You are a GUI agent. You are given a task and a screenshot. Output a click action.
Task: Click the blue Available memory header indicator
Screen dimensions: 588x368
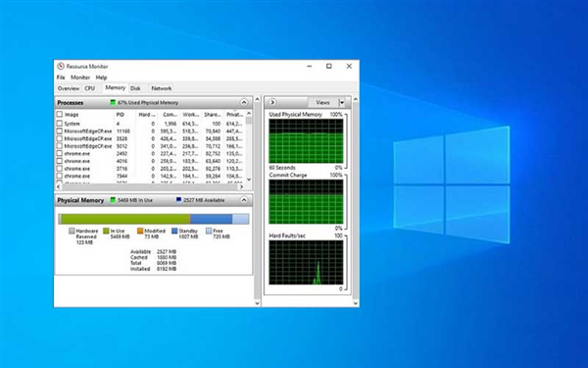[179, 200]
